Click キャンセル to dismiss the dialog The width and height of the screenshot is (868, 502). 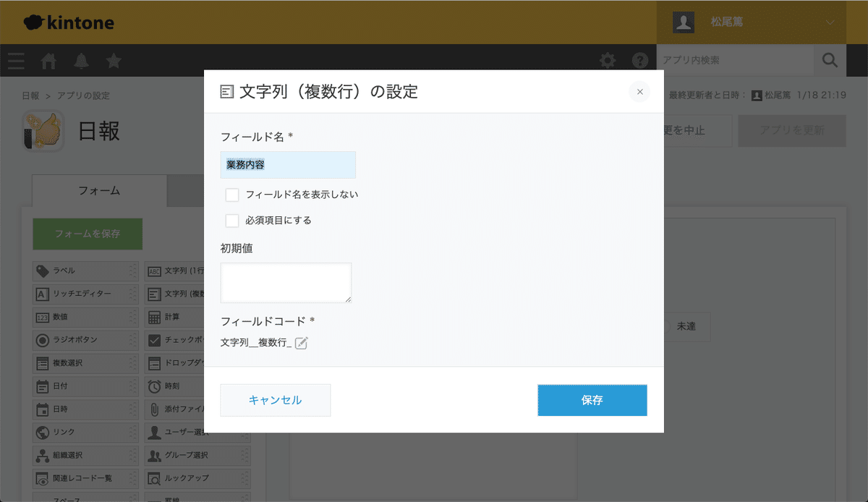pyautogui.click(x=275, y=400)
